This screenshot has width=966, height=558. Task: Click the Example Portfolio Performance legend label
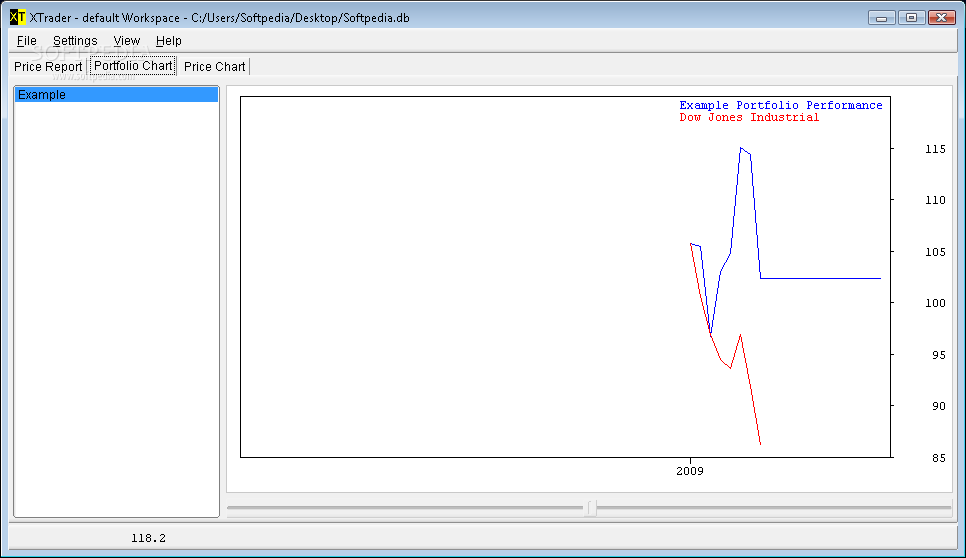(x=781, y=105)
